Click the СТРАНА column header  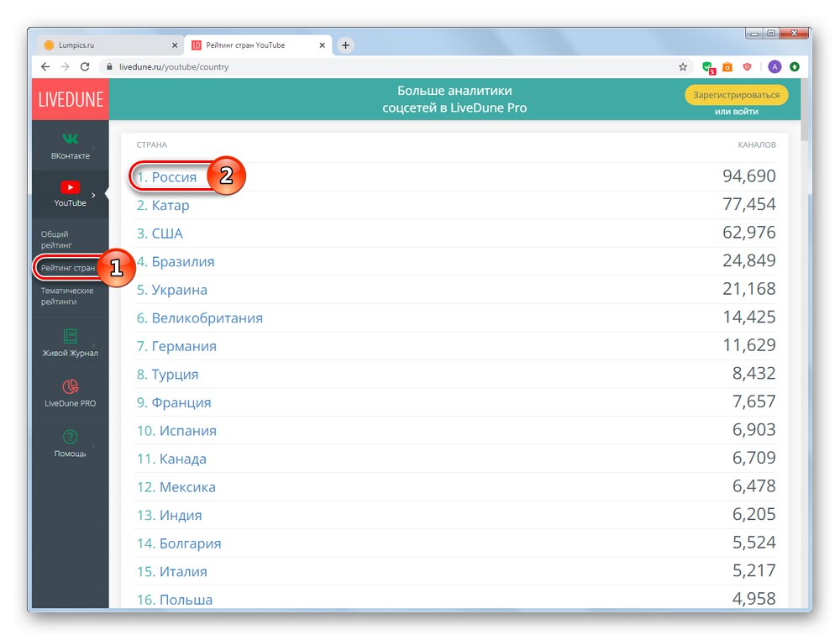151,144
